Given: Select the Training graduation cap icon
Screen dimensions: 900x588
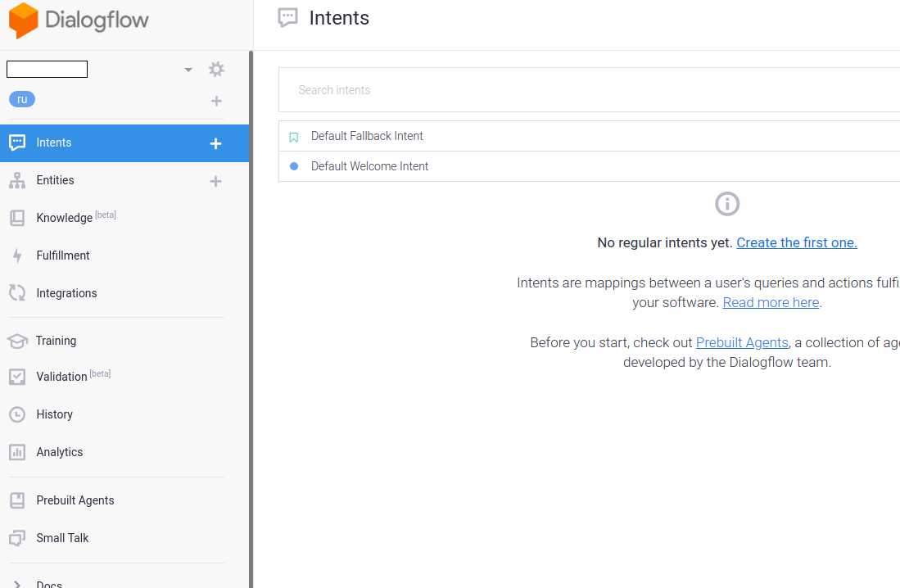Looking at the screenshot, I should point(17,341).
